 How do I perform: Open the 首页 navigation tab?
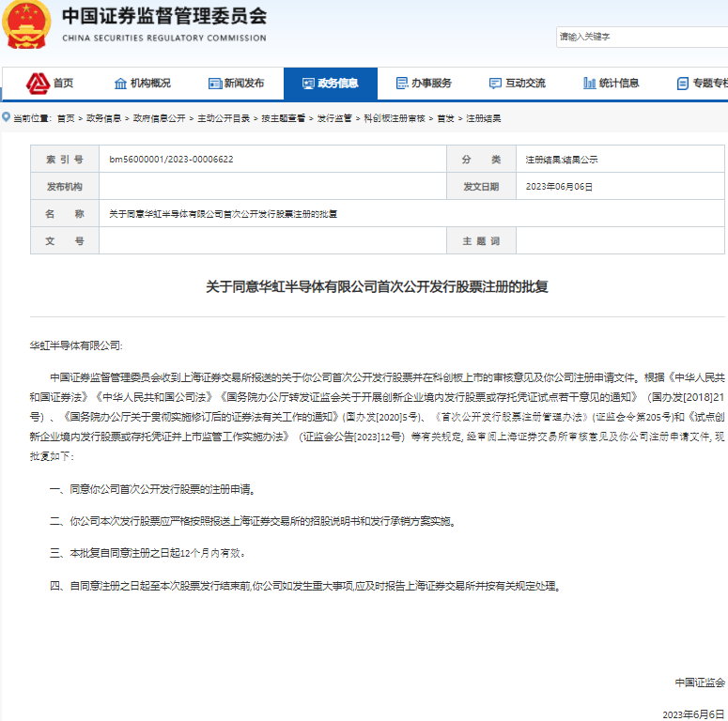[50, 84]
